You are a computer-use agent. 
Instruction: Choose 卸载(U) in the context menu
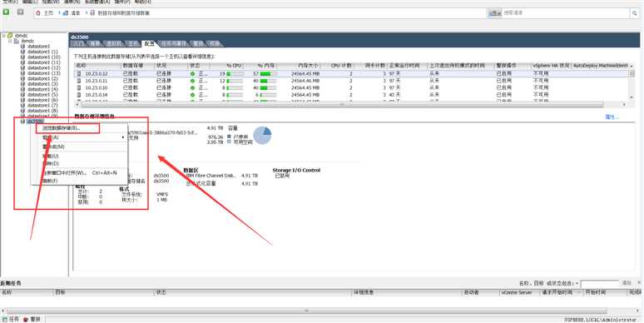tap(80, 157)
